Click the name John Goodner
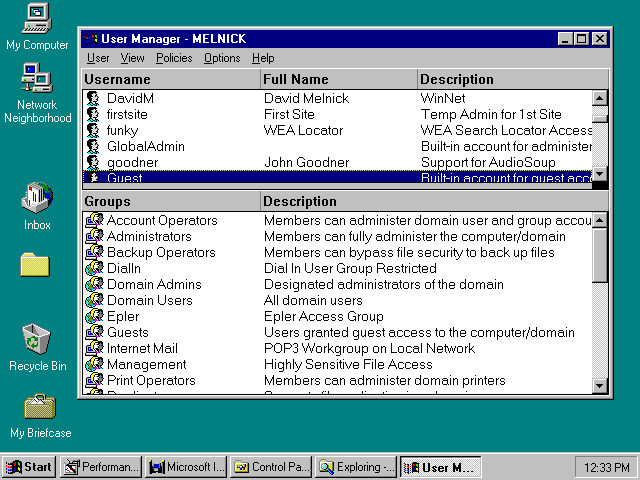This screenshot has height=480, width=640. coord(307,162)
